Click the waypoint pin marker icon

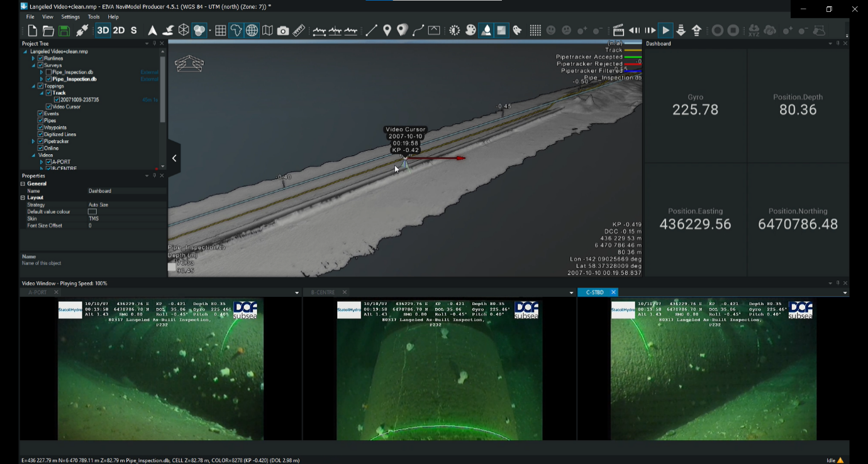(x=387, y=30)
